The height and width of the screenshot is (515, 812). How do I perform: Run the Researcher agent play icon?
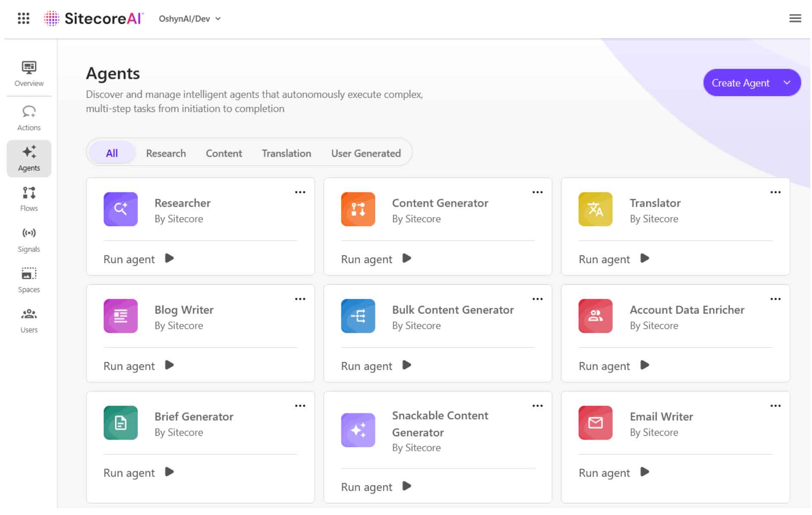pyautogui.click(x=169, y=258)
